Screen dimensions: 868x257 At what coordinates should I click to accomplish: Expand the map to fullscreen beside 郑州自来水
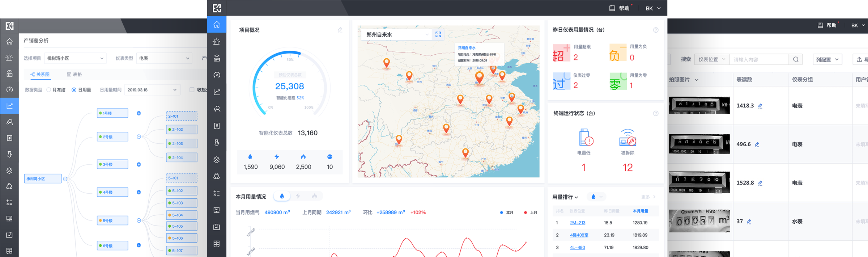438,34
